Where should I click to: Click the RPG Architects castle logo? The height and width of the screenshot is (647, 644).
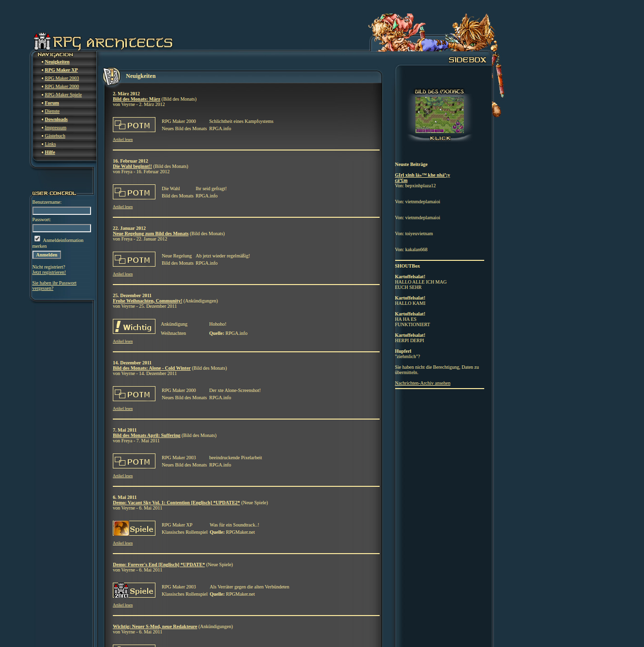tap(43, 42)
